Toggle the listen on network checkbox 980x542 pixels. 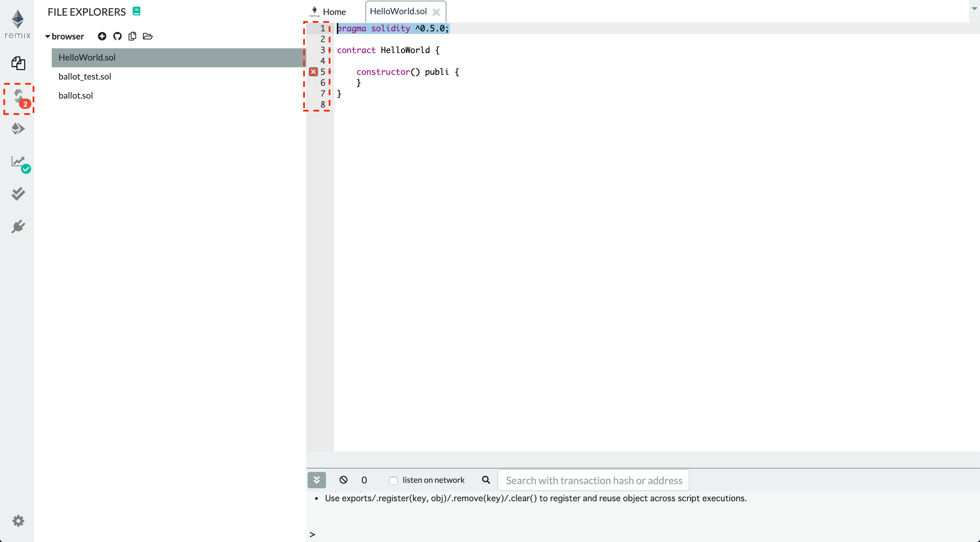[393, 480]
